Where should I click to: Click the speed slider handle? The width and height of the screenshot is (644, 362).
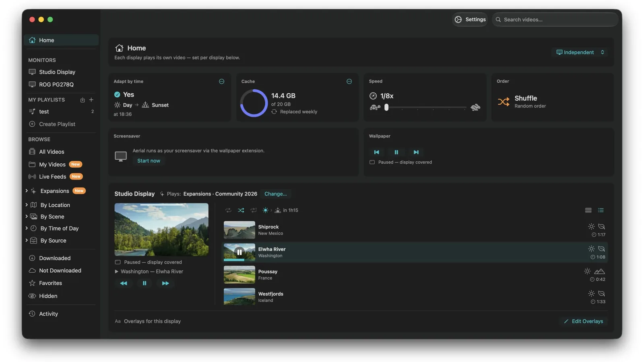[x=386, y=107]
